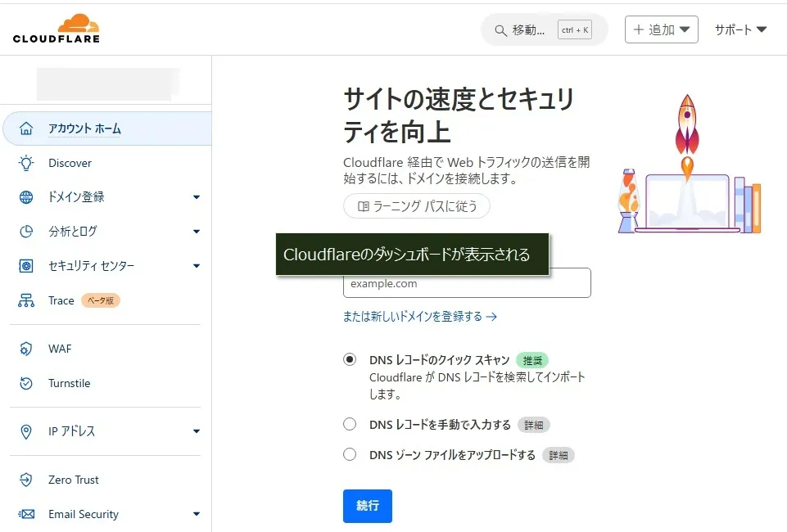Image resolution: width=787 pixels, height=532 pixels.
Task: Expand the 分析とログ sidebar section arrow
Action: tap(197, 231)
